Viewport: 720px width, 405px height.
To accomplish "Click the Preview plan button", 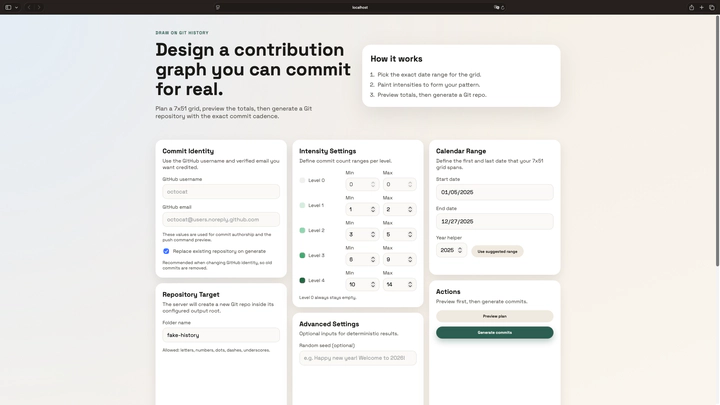I will tap(494, 316).
